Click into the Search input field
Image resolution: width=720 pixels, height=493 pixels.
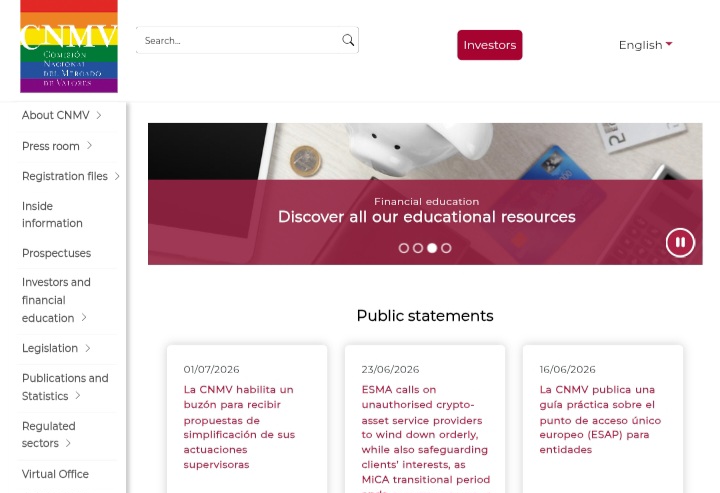coord(239,40)
